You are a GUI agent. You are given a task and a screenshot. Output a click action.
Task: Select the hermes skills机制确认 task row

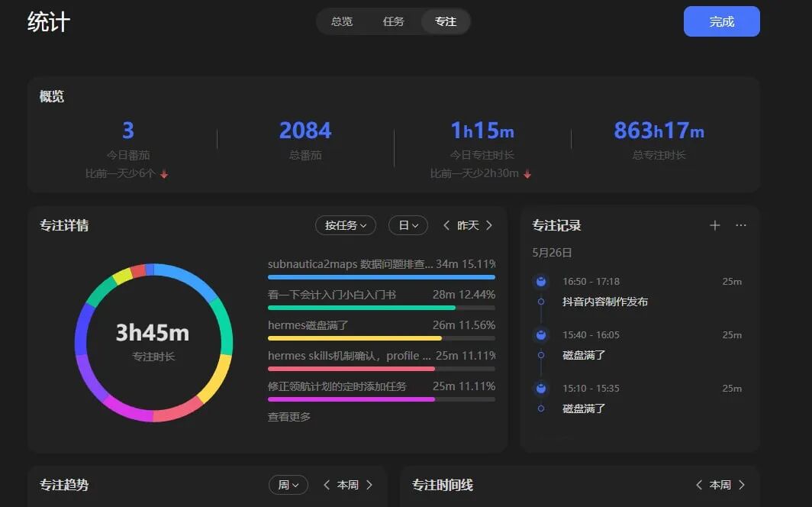click(381, 360)
